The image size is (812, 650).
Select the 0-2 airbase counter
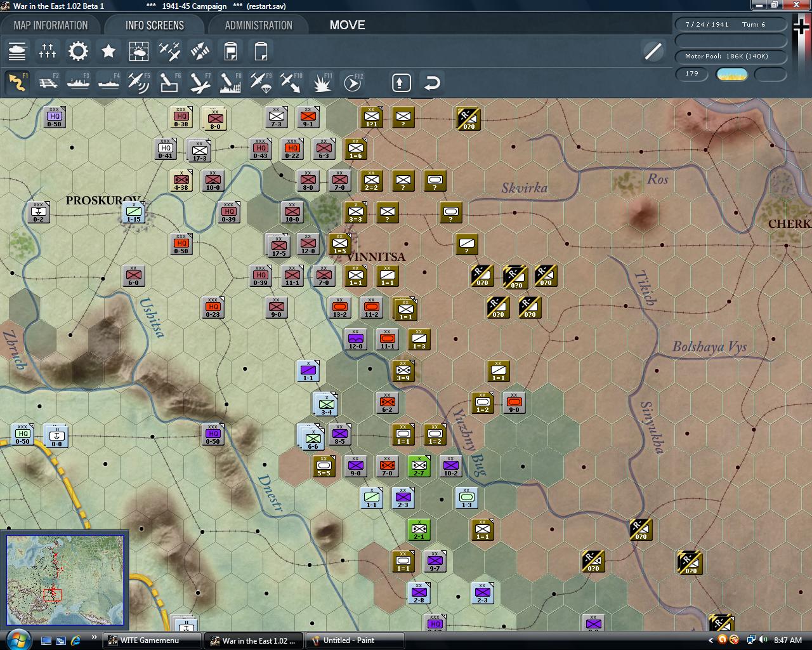[38, 212]
